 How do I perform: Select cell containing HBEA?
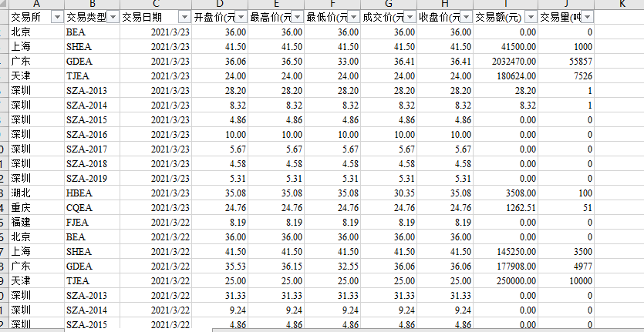tap(92, 193)
